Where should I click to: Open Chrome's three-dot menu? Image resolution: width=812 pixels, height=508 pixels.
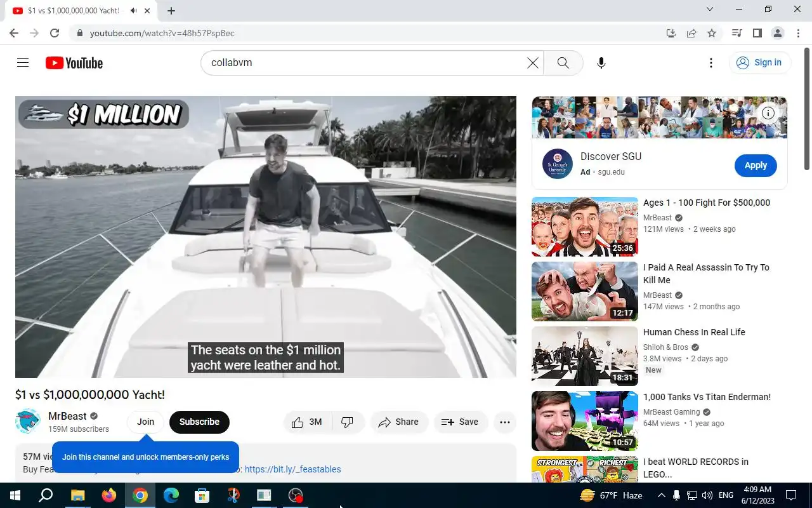point(797,33)
